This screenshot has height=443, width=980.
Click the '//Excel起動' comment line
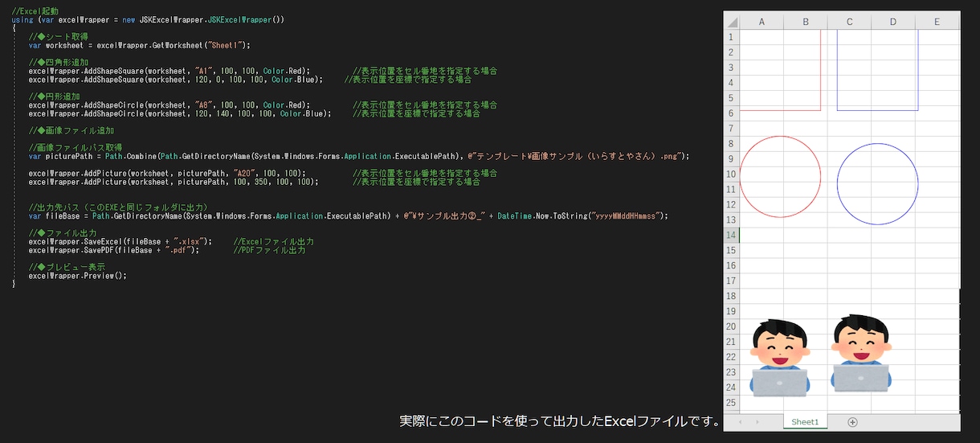tap(35, 11)
